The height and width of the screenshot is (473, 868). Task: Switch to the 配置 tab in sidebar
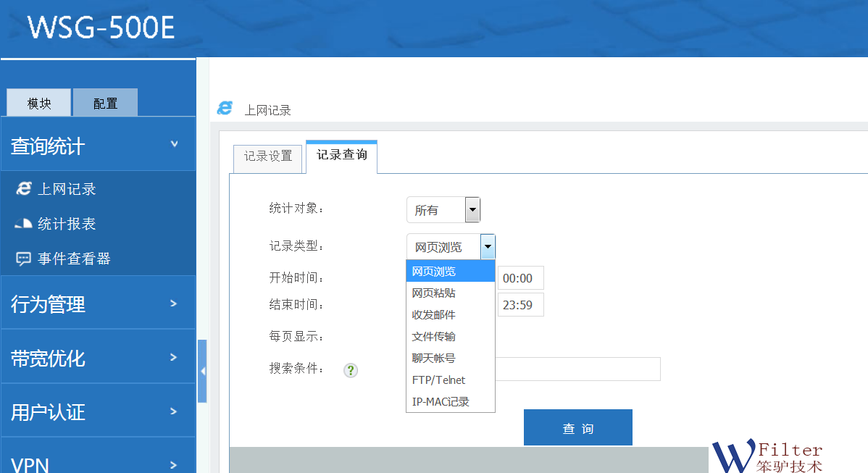105,104
